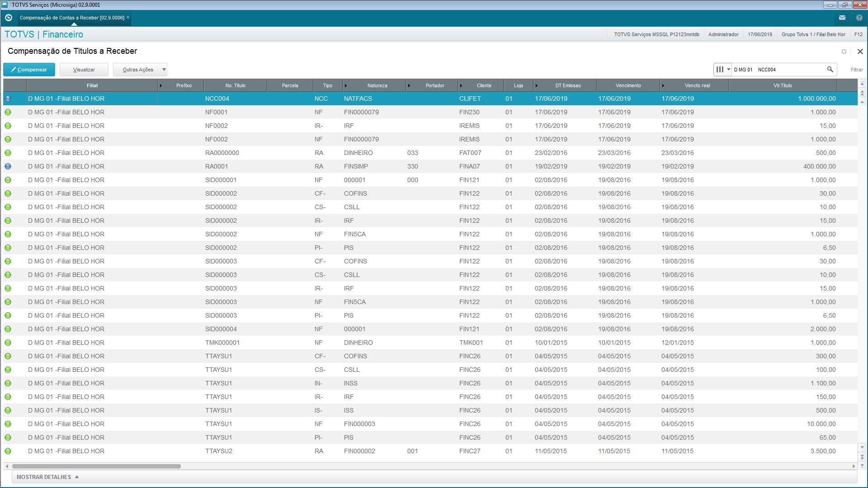Open the browse settings gear icon
Screen dimensions: 868x488
pos(844,52)
